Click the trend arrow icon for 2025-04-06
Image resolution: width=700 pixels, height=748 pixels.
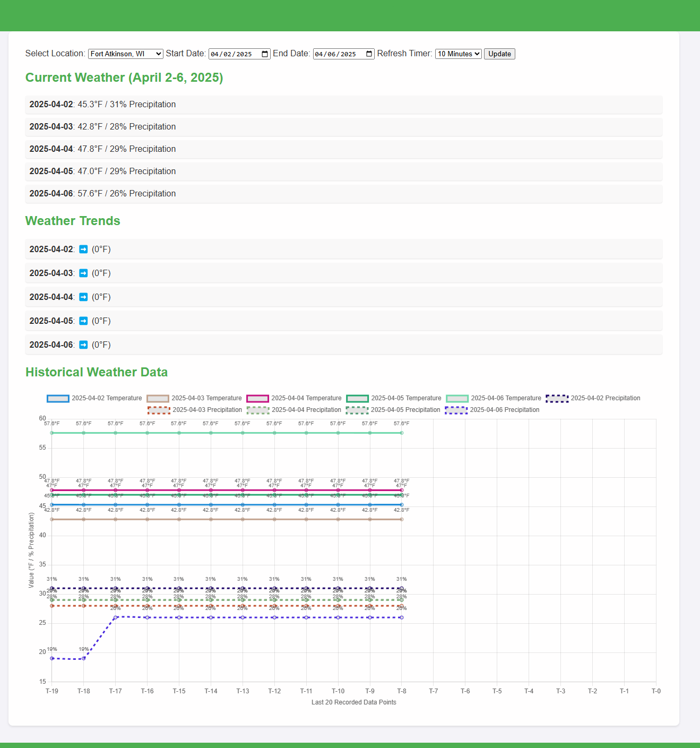pyautogui.click(x=83, y=345)
